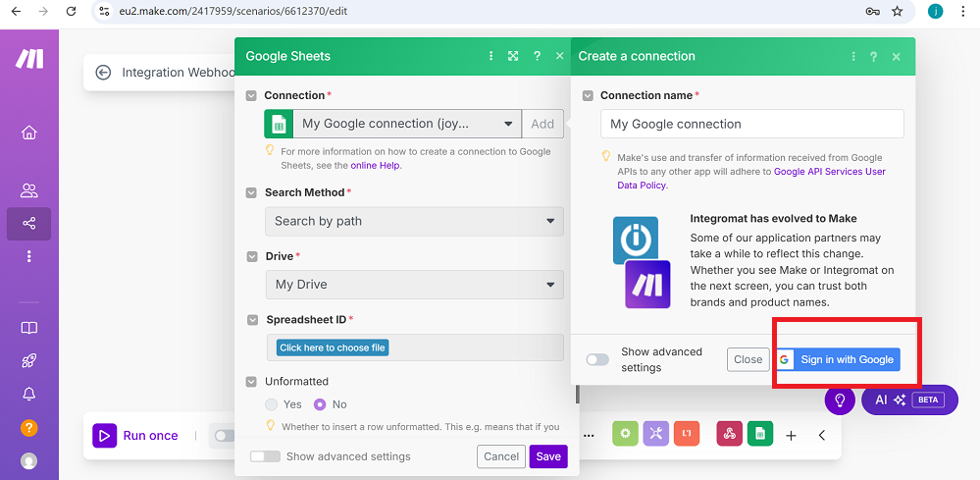Screen dimensions: 980x480
Task: Click Add next to the connection
Action: [x=542, y=124]
